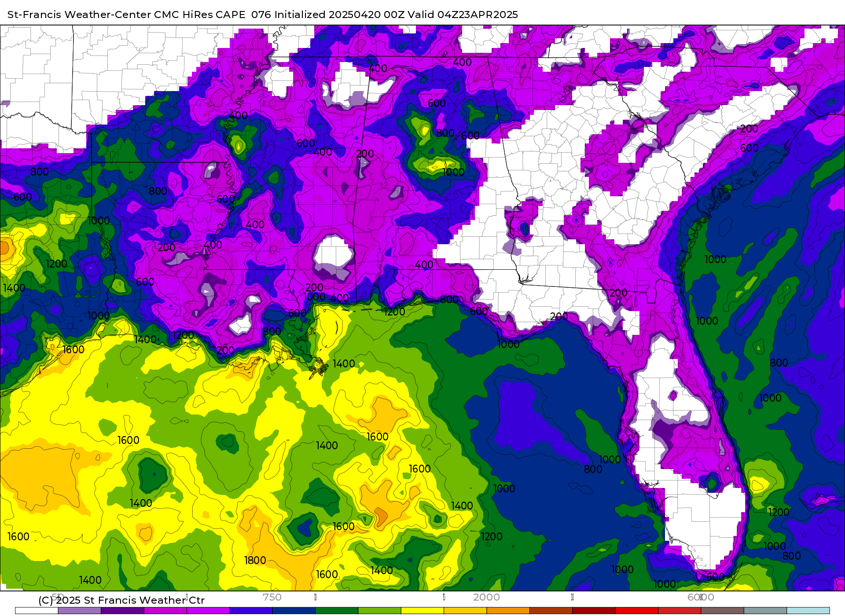Image resolution: width=845 pixels, height=616 pixels.
Task: Click the '2000' legend scale label
Action: click(486, 597)
